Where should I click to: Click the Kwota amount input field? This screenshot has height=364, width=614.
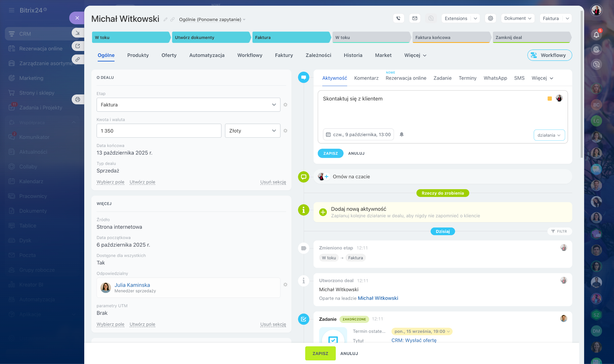pos(159,131)
